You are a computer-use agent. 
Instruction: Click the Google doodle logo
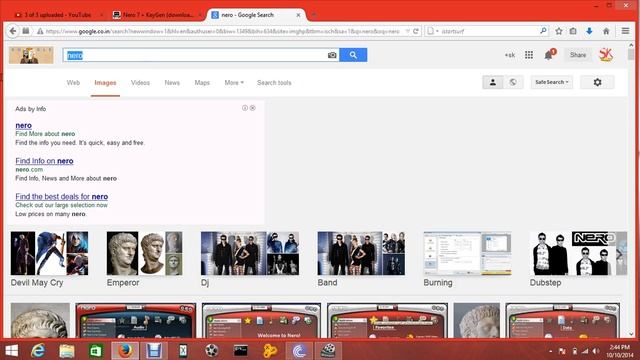[31, 55]
